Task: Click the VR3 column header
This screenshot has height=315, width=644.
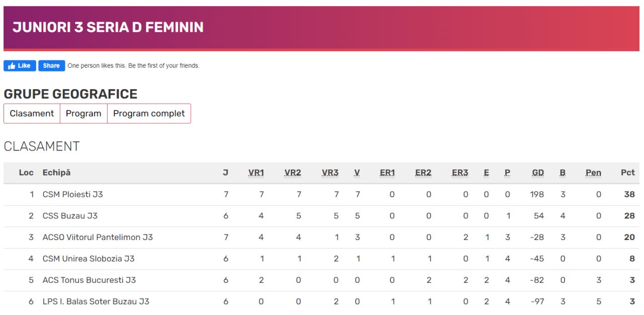Action: click(x=330, y=173)
